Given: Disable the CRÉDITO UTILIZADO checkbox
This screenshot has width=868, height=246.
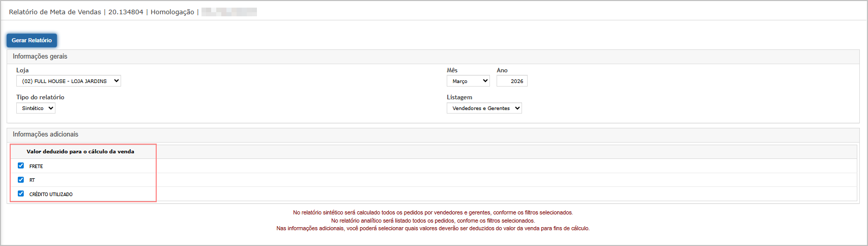Looking at the screenshot, I should (21, 194).
